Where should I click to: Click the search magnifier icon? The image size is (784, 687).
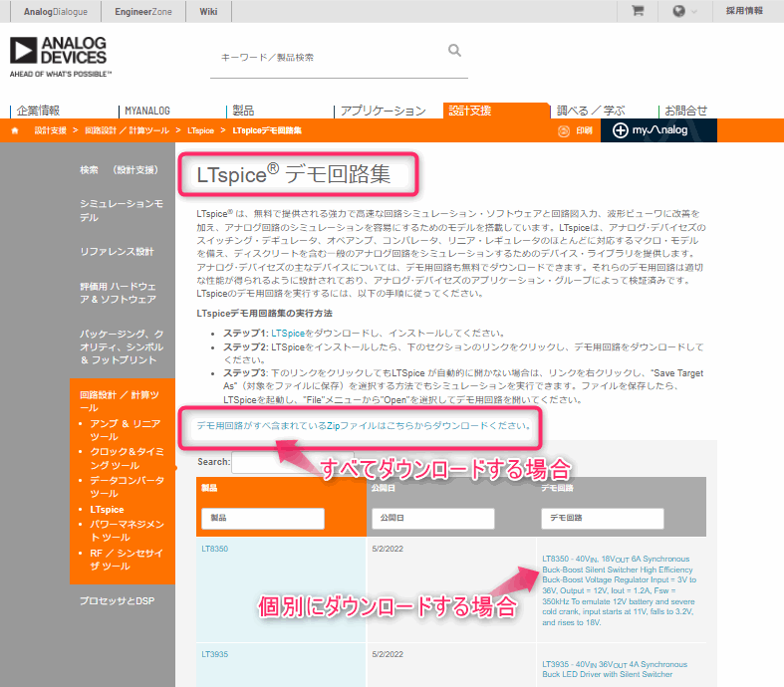454,50
